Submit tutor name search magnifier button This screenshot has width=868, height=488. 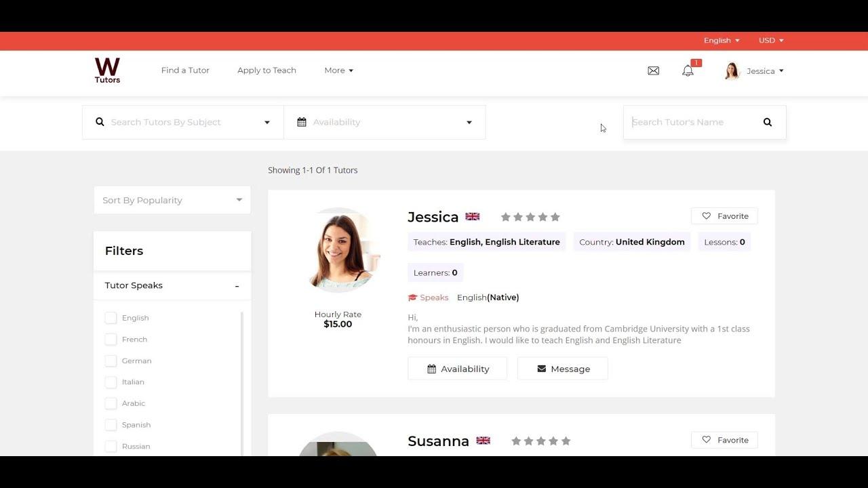click(768, 122)
